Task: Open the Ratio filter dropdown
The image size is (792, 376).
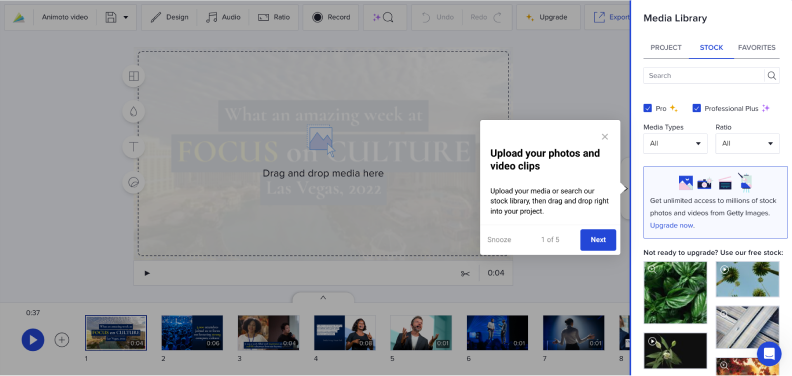Action: [748, 144]
